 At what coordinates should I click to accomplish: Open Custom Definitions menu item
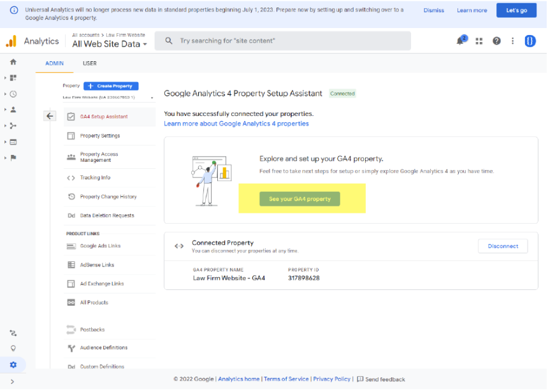110,367
